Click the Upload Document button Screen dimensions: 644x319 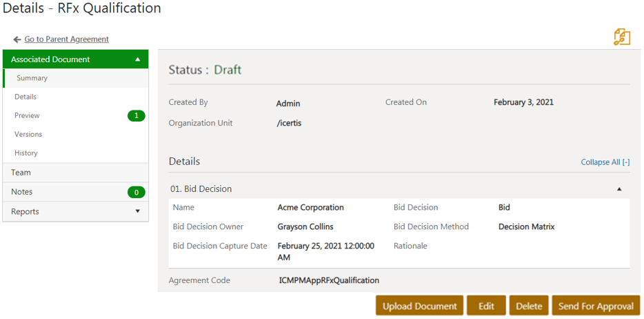[x=419, y=306]
